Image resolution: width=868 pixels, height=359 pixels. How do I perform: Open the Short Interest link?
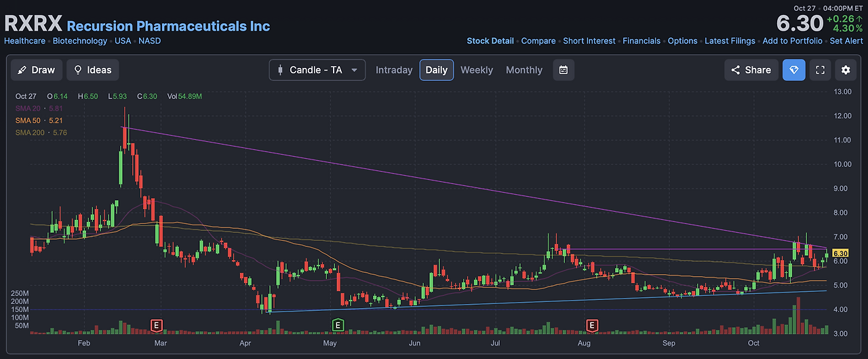[x=589, y=41]
